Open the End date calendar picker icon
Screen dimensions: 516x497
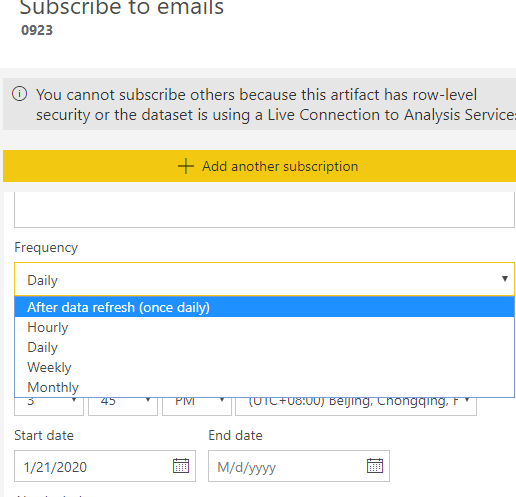375,466
